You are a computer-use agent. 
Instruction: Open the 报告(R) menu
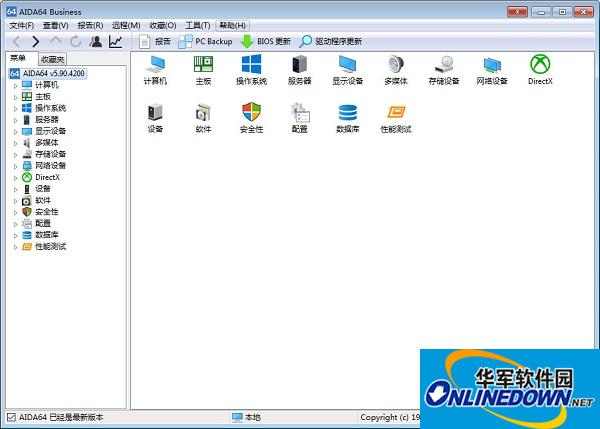click(x=90, y=26)
